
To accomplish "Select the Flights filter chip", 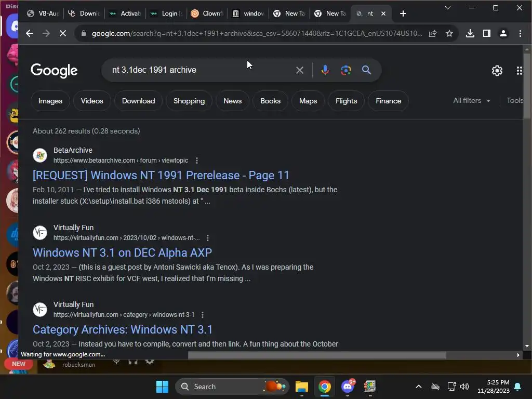I will (x=346, y=101).
